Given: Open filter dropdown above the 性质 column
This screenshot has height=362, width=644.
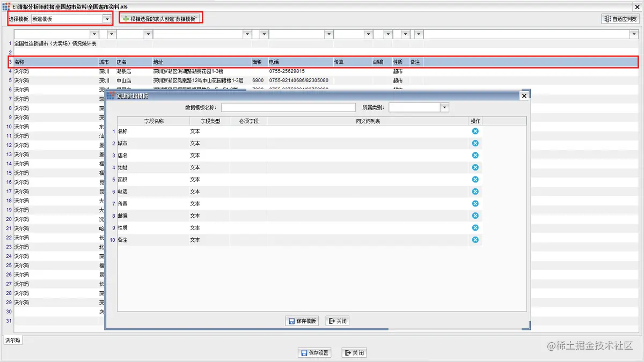Looking at the screenshot, I should [x=405, y=34].
